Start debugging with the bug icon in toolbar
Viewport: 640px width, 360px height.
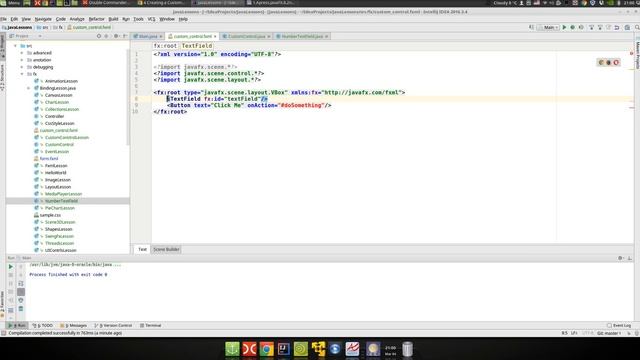[573, 27]
